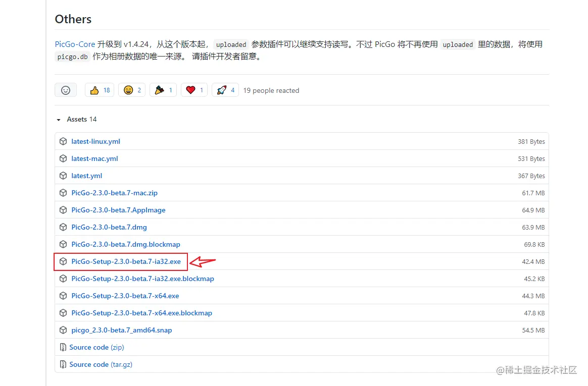Download PicGo-2.3.0-beta.7-mac.zip
This screenshot has height=386, width=588.
(x=114, y=193)
